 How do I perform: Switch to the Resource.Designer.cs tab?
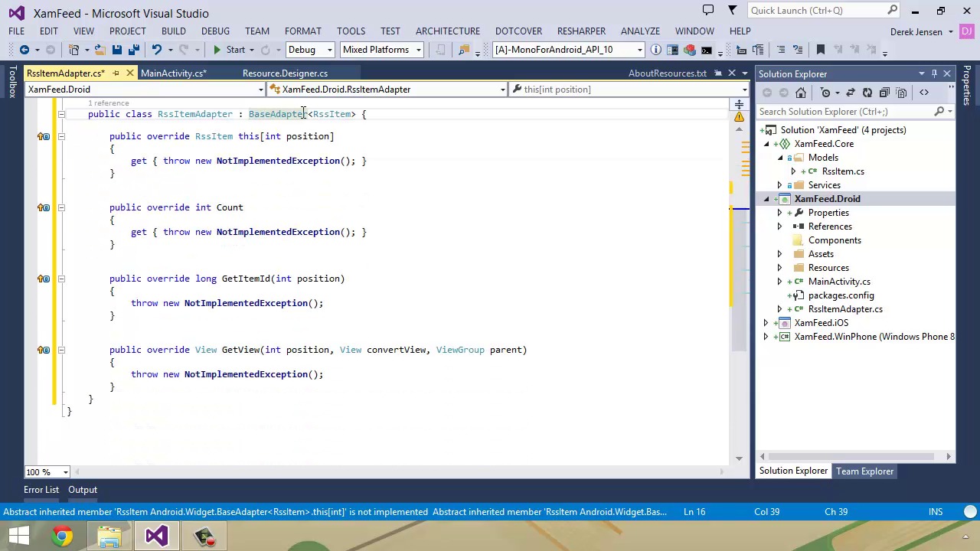click(x=285, y=73)
